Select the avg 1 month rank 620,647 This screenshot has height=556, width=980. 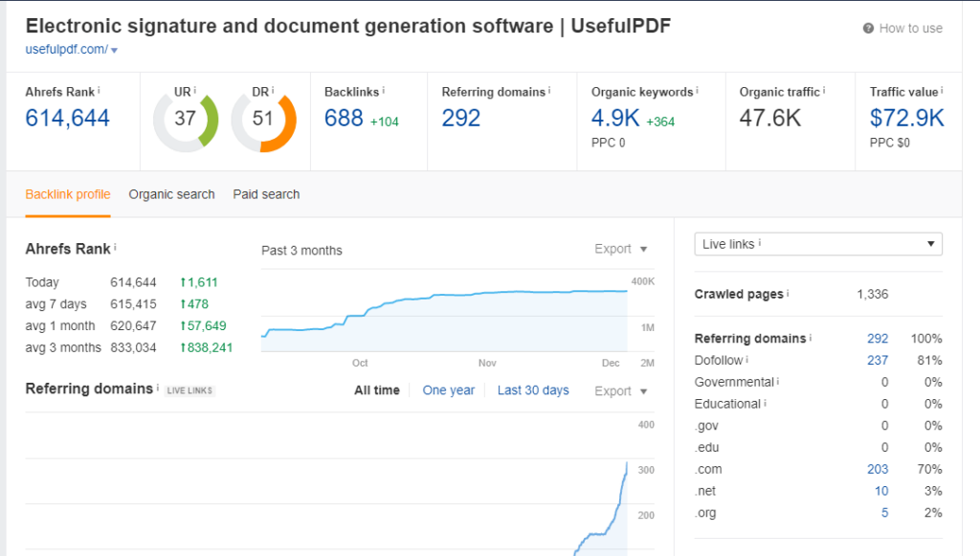(133, 326)
